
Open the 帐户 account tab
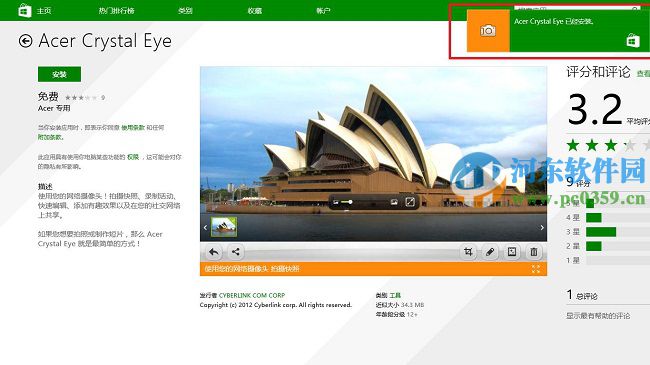[x=323, y=11]
